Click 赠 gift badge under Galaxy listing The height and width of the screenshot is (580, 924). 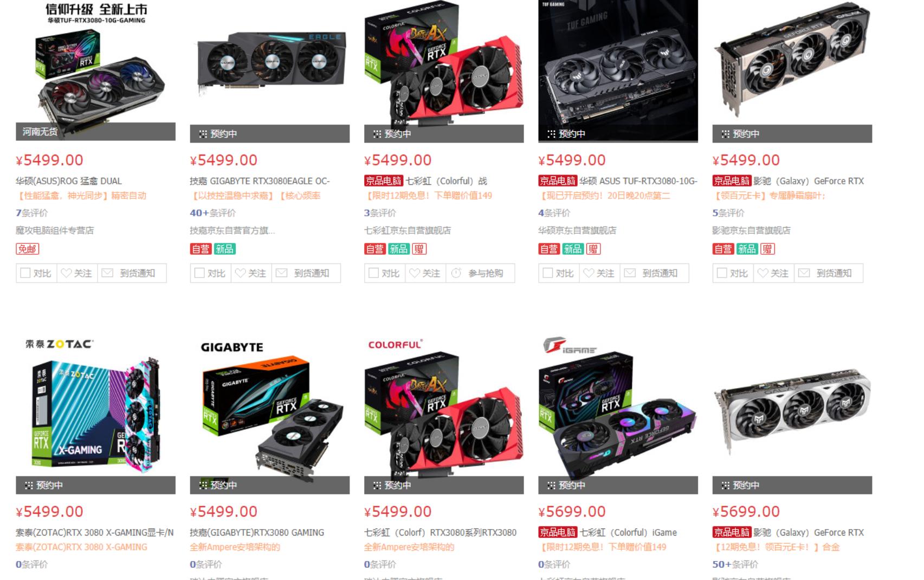click(x=767, y=249)
